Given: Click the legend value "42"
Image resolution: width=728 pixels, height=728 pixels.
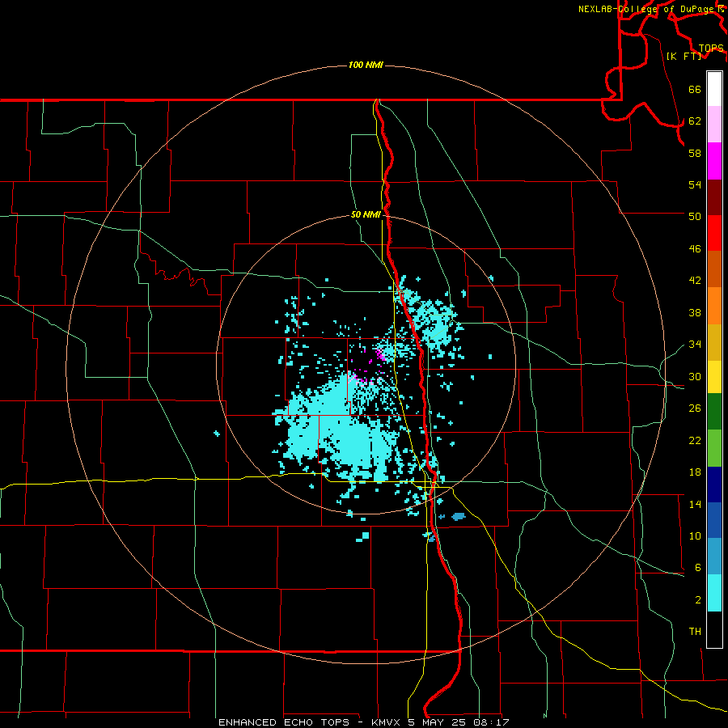Looking at the screenshot, I should click(x=695, y=281).
